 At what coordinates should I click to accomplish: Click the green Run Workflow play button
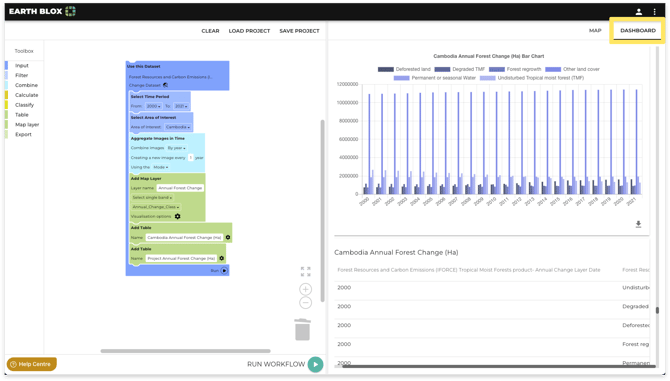[x=315, y=364]
